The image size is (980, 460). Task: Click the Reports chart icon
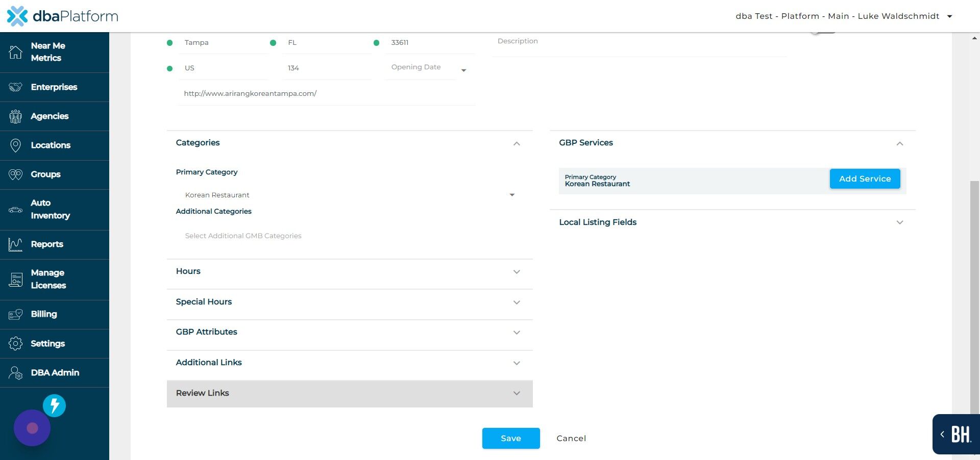(x=15, y=244)
